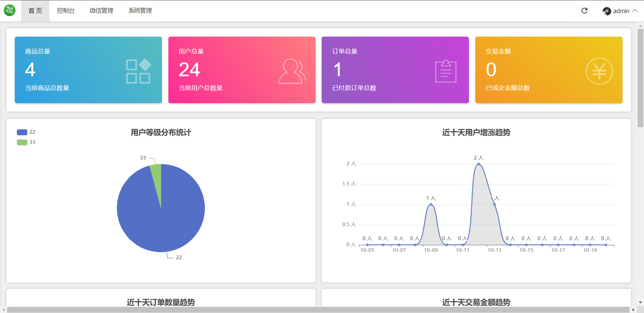Click the 当前商品总数量 caption
This screenshot has height=313, width=644.
47,88
